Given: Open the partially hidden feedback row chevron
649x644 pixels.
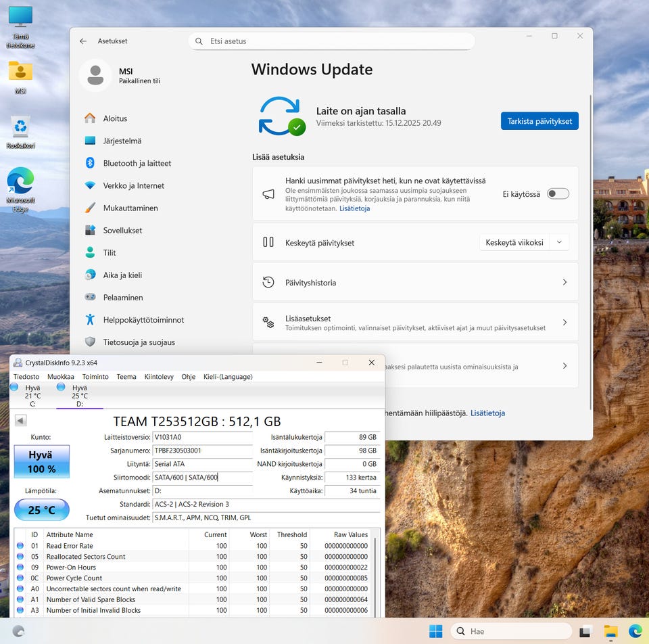Looking at the screenshot, I should coord(565,366).
